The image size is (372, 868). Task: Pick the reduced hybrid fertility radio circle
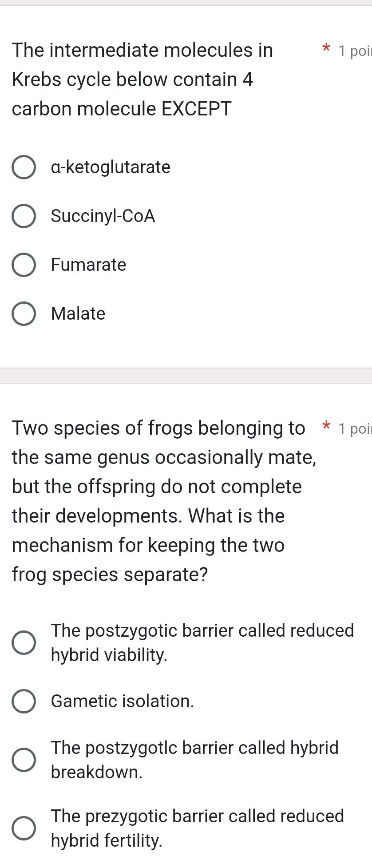pyautogui.click(x=23, y=828)
